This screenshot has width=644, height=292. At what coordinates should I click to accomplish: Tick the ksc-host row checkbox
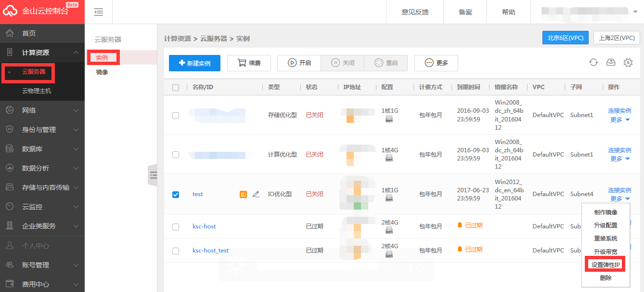pos(176,226)
